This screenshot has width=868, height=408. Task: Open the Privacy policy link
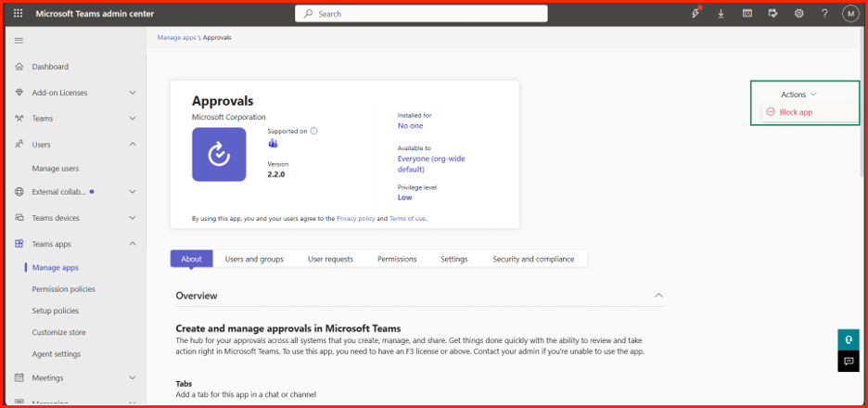[355, 219]
